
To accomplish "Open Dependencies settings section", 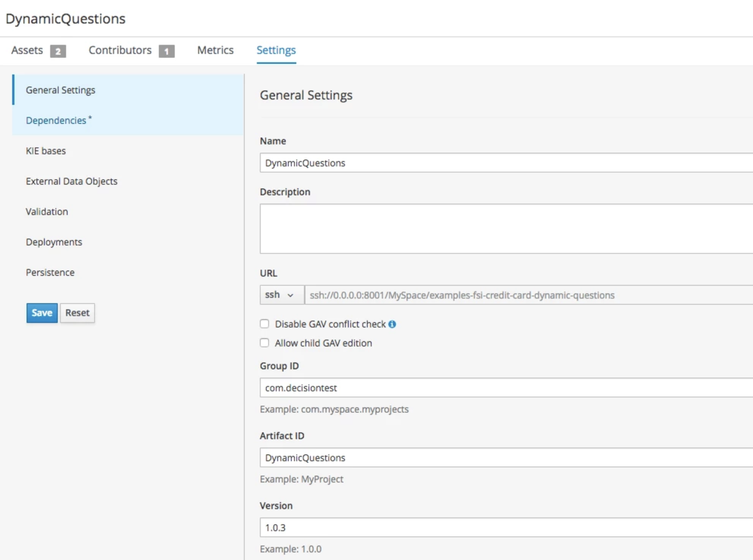I will click(56, 120).
